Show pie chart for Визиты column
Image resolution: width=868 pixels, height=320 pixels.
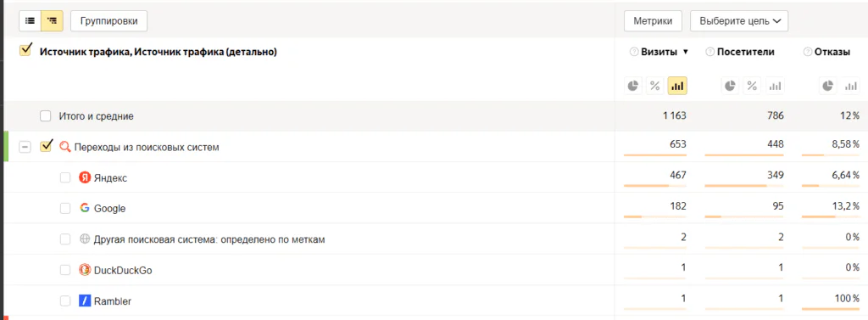tap(633, 86)
